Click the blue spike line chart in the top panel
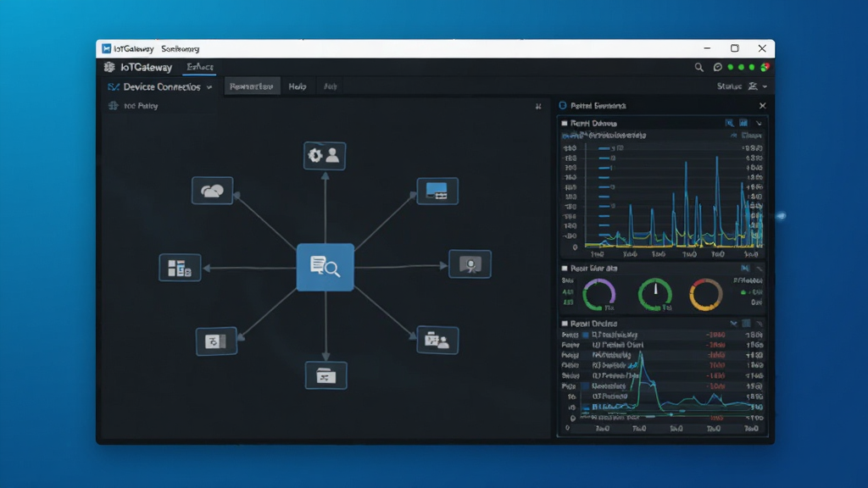The height and width of the screenshot is (488, 868). 674,197
